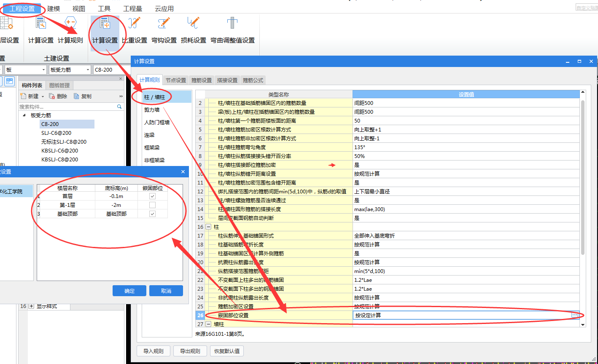This screenshot has height=364, width=598.
Task: Collapse the 墙柱 group in row 27
Action: pos(208,324)
